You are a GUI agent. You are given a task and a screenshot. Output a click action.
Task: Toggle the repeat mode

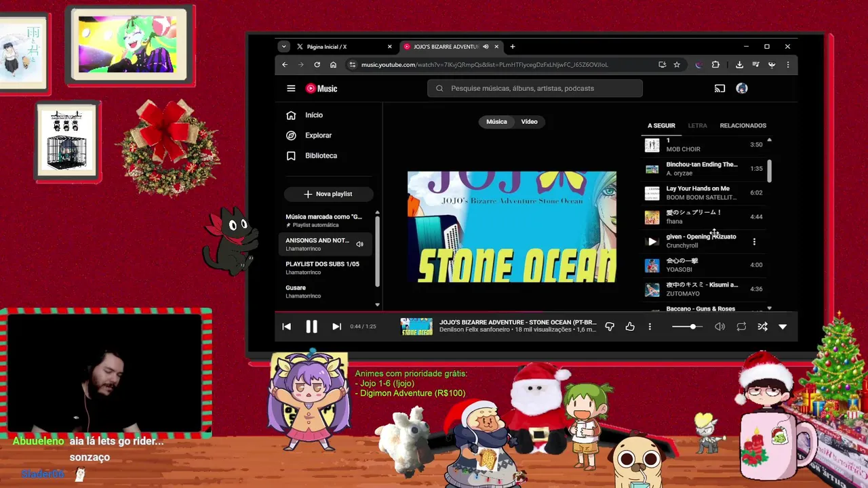tap(741, 327)
